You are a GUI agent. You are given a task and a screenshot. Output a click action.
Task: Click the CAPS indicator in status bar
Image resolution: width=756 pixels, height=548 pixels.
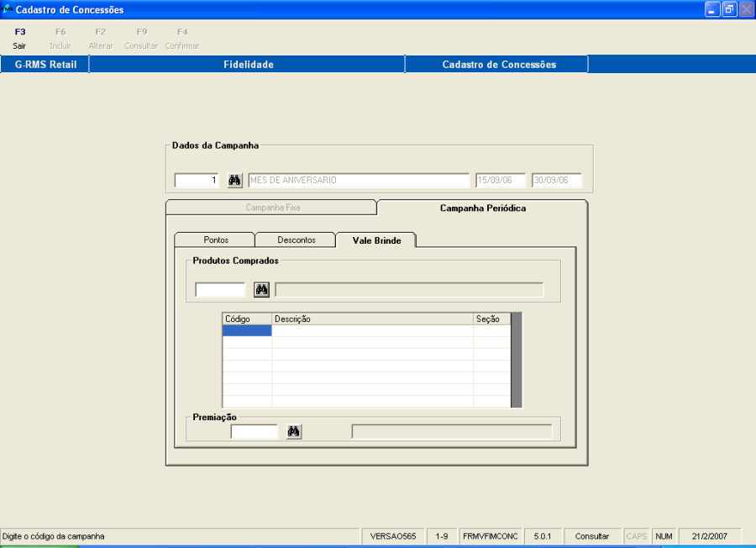tap(637, 536)
